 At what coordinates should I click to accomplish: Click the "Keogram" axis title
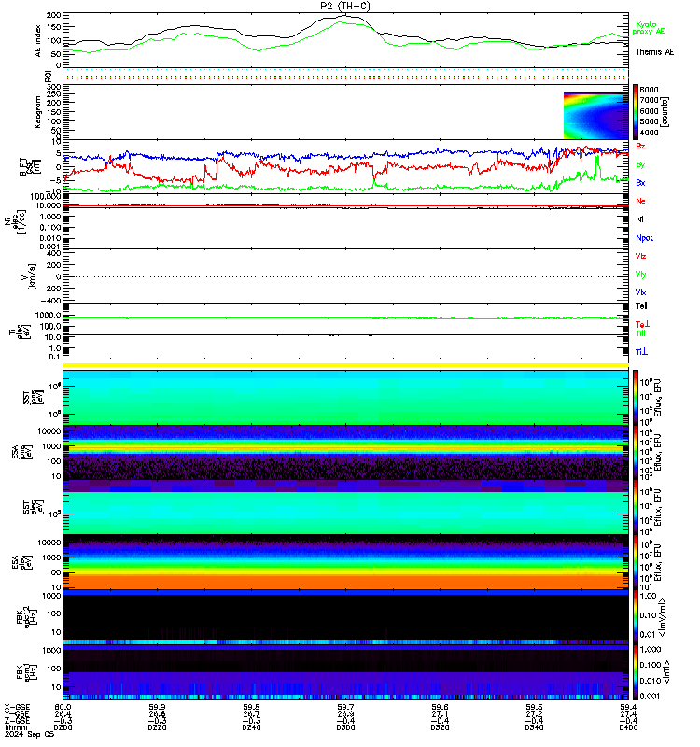coord(37,112)
